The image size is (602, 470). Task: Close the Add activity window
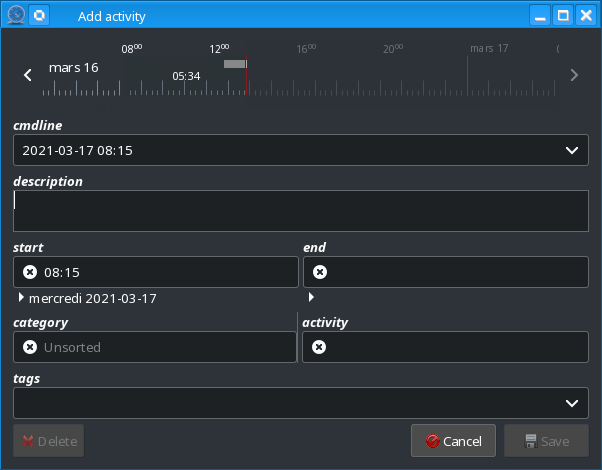pos(586,15)
